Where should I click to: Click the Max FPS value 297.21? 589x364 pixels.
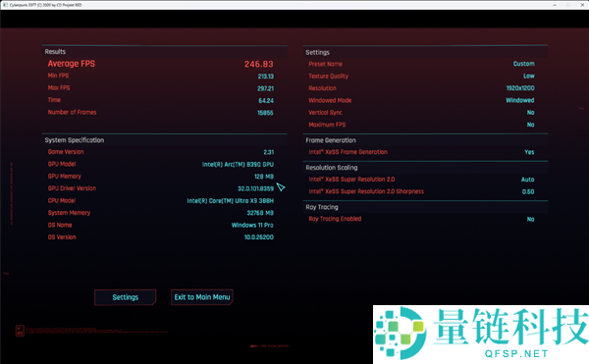tap(266, 88)
